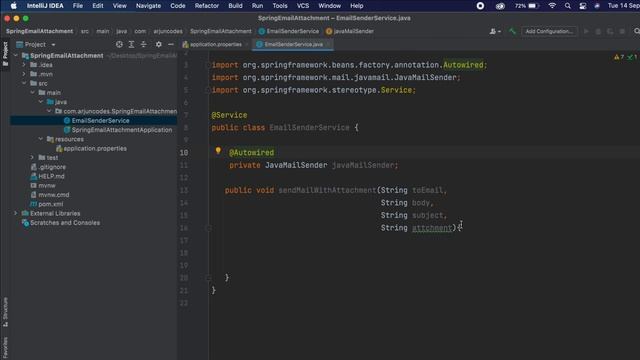
Task: Click the battery status icon in menu bar
Action: (533, 6)
